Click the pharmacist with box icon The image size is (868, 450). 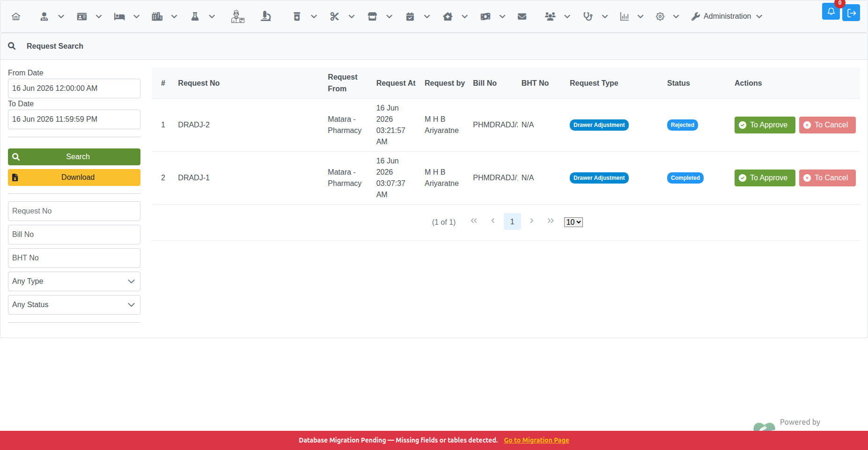[x=238, y=16]
